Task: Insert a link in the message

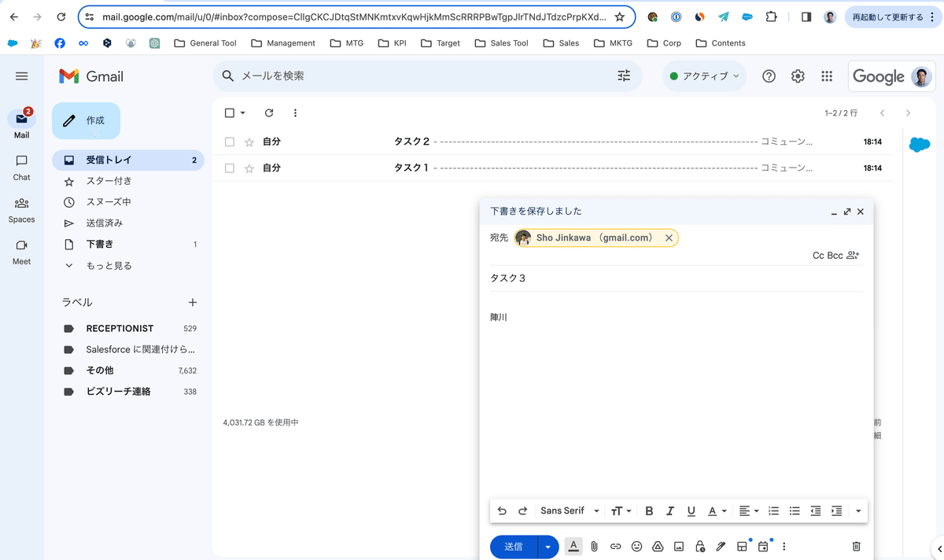Action: [x=616, y=546]
